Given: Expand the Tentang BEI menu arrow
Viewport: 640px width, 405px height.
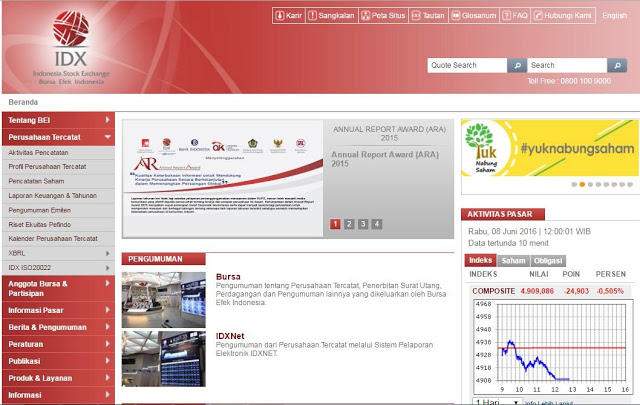Looking at the screenshot, I should [107, 120].
